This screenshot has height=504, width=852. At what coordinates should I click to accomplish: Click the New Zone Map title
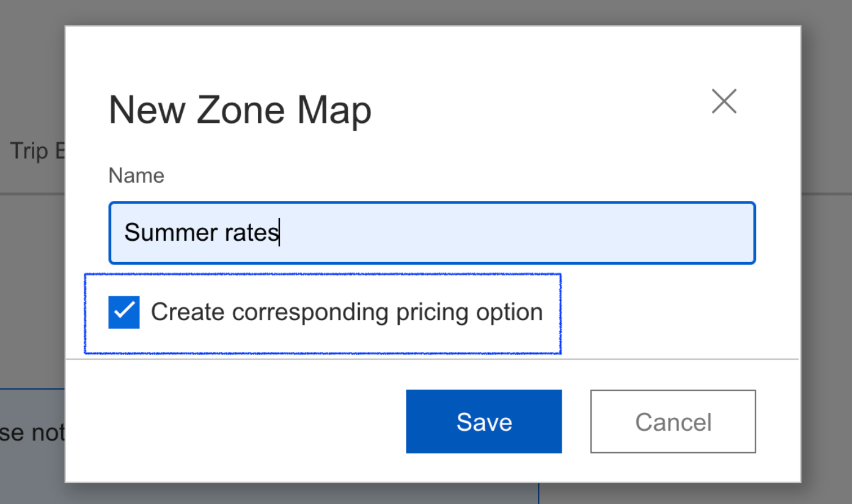click(x=240, y=111)
